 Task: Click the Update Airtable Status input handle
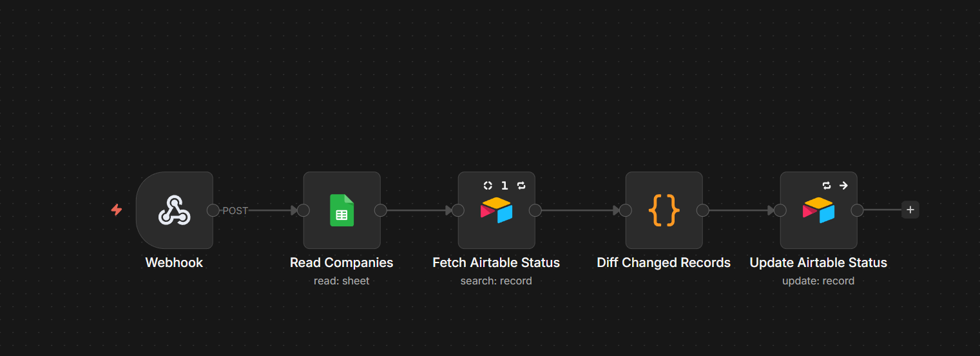(x=780, y=210)
